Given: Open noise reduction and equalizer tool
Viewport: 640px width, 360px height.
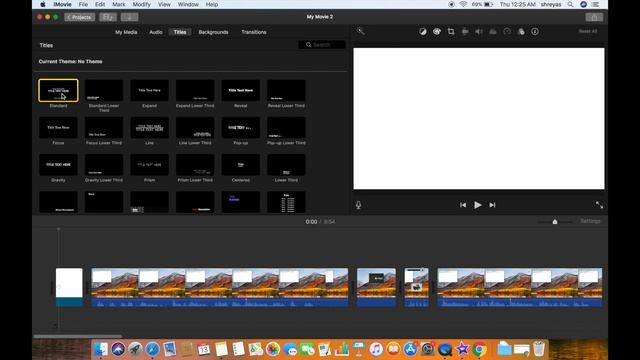Looking at the screenshot, I should tap(493, 31).
